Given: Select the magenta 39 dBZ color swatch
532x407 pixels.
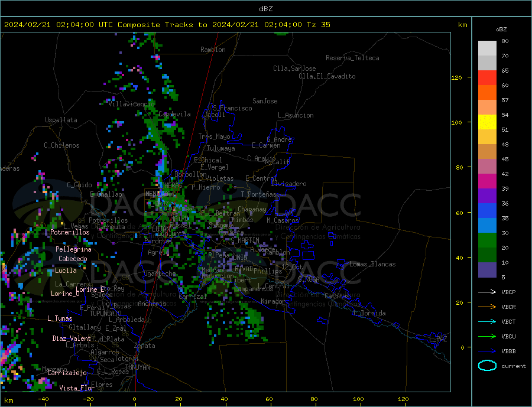Looking at the screenshot, I should [x=487, y=181].
